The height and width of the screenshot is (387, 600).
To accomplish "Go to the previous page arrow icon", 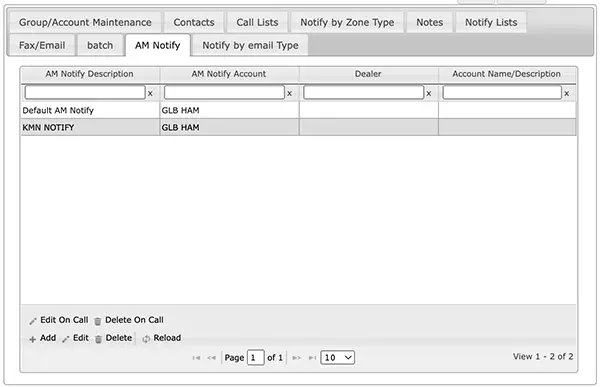I will pyautogui.click(x=212, y=358).
